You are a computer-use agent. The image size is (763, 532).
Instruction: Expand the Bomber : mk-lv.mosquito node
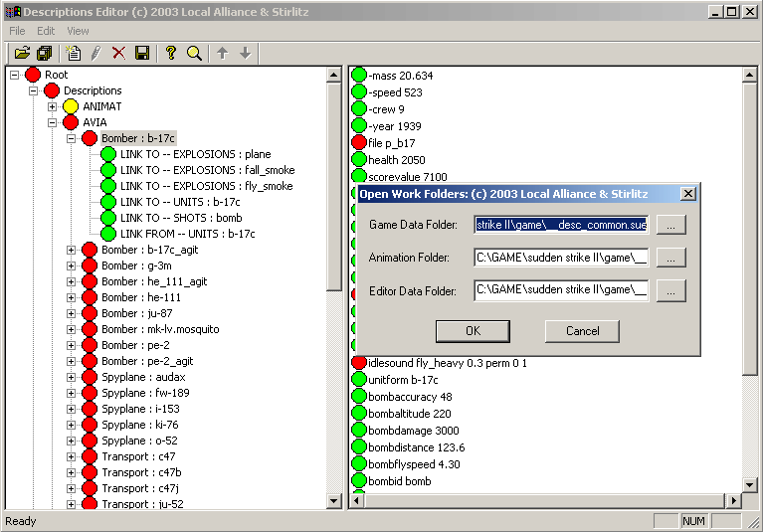pos(71,329)
